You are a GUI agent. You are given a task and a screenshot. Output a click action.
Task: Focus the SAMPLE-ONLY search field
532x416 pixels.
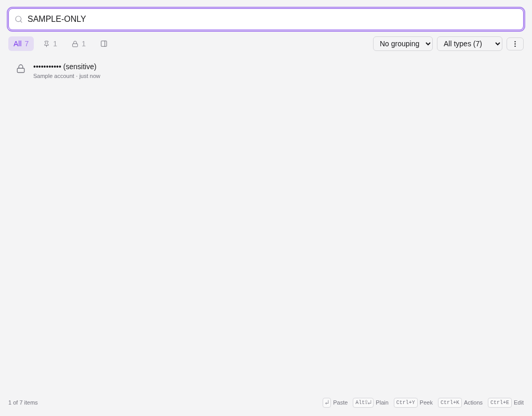(x=266, y=19)
